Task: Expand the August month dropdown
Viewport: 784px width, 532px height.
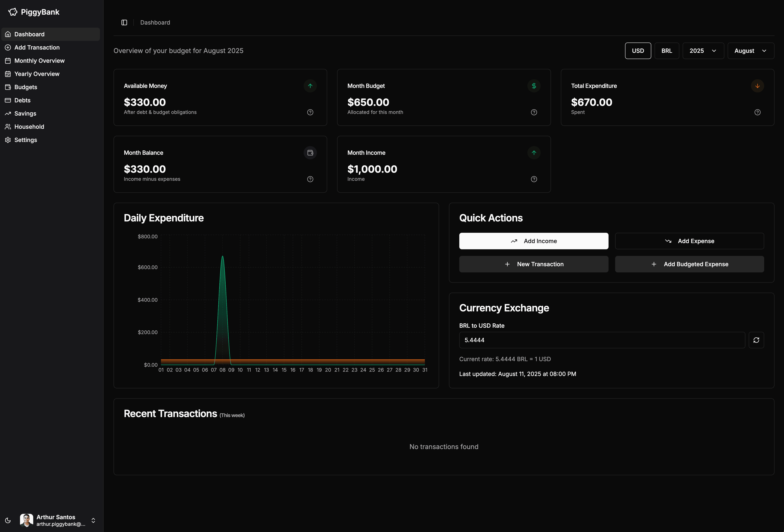Action: 751,51
